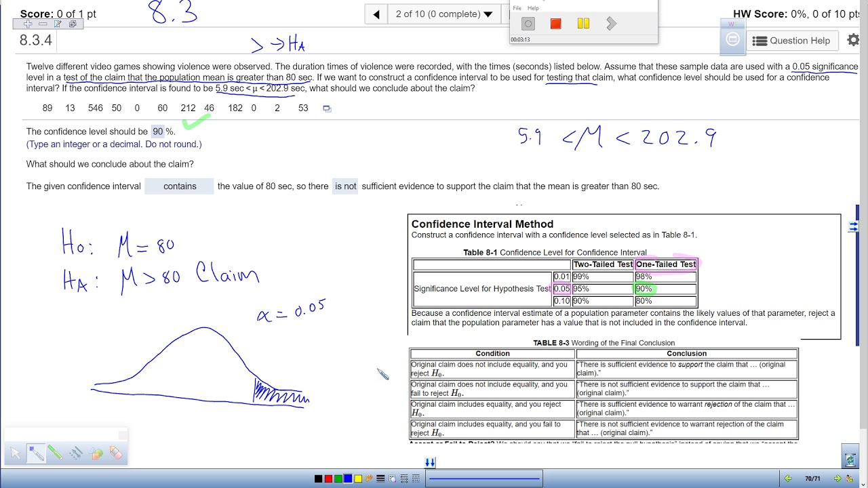This screenshot has height=488, width=868.
Task: Open Question Help menu
Action: click(x=792, y=41)
